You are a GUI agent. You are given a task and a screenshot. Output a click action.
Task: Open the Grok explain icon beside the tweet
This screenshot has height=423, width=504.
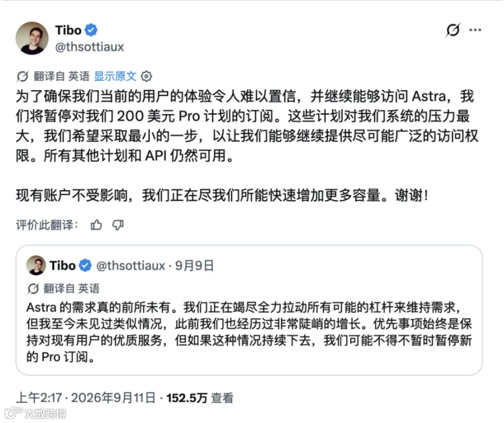click(x=453, y=30)
